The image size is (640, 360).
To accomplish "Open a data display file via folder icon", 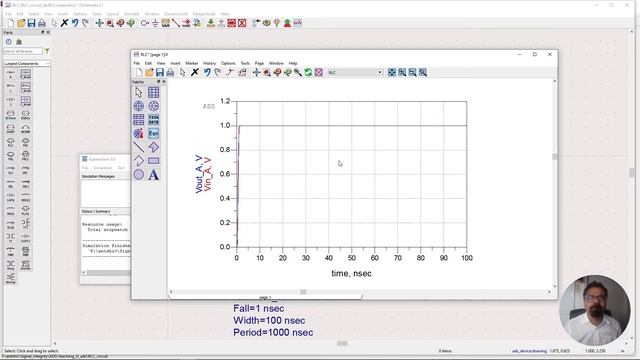I will (x=149, y=73).
